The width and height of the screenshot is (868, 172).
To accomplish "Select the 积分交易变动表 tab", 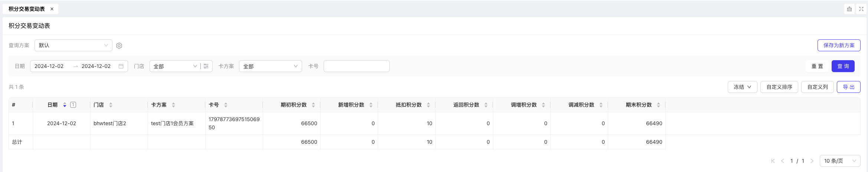I will click(x=27, y=9).
